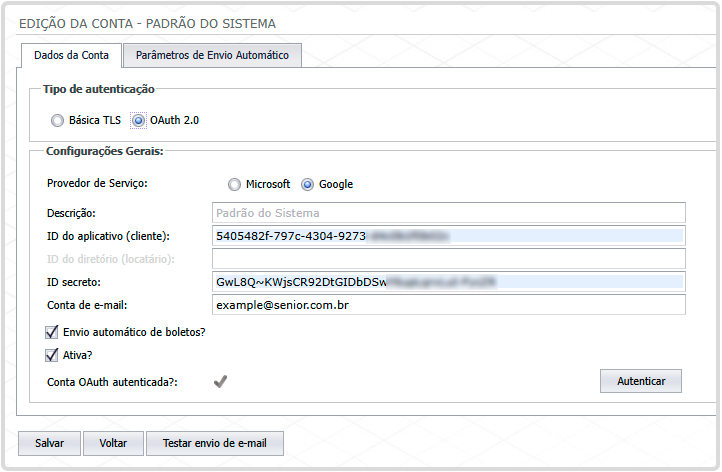Click the Descrição text field
Screen dimensions: 722x472
click(448, 212)
